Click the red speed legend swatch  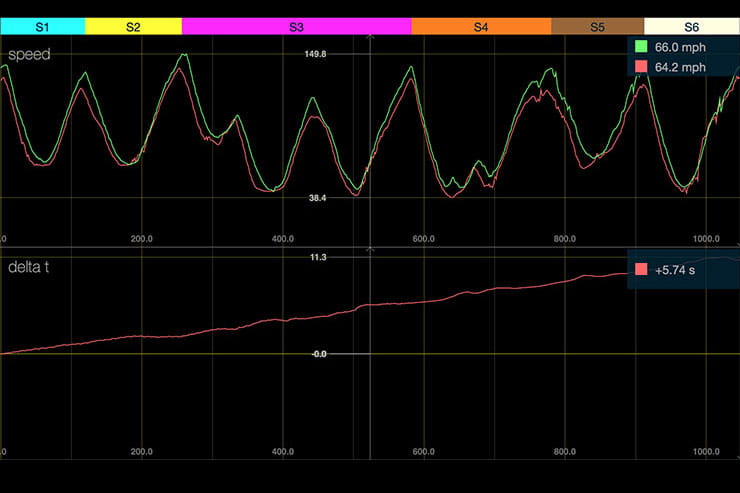tap(642, 67)
